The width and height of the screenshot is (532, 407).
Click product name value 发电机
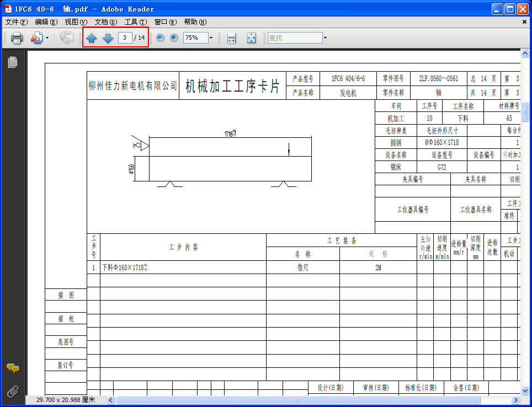pos(348,93)
